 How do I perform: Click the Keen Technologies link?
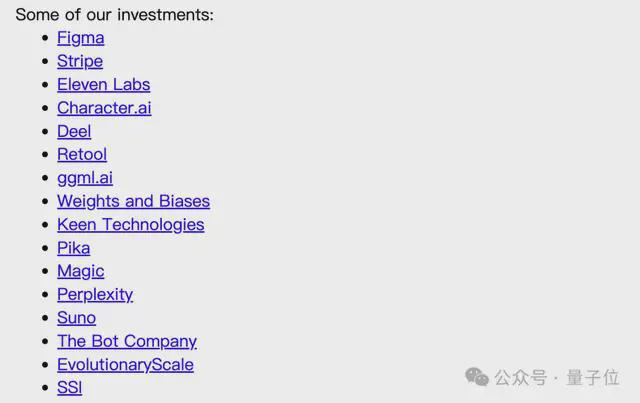point(130,225)
